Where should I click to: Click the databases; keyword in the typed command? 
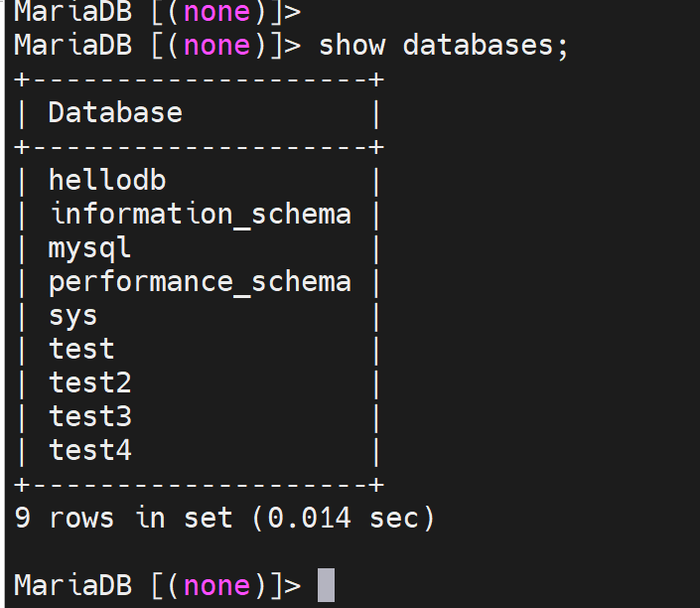pos(486,46)
